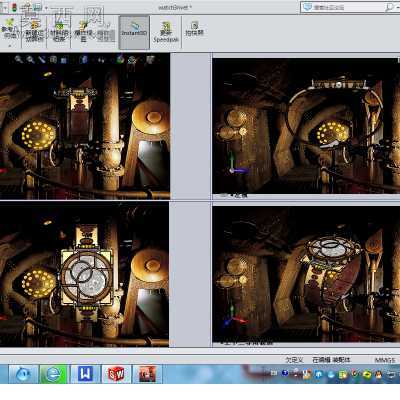Expand the quick access toolbar dropdown arrow
Viewport: 400px width, 400px height.
[47, 7]
